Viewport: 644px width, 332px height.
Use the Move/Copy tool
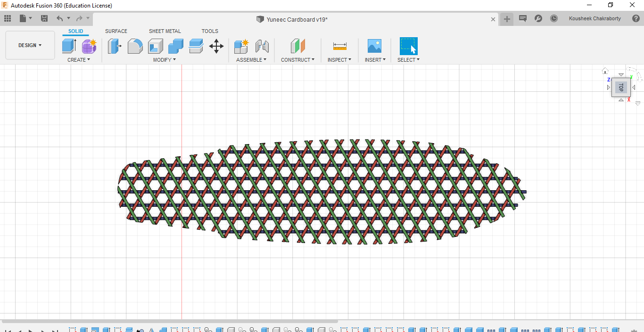216,46
